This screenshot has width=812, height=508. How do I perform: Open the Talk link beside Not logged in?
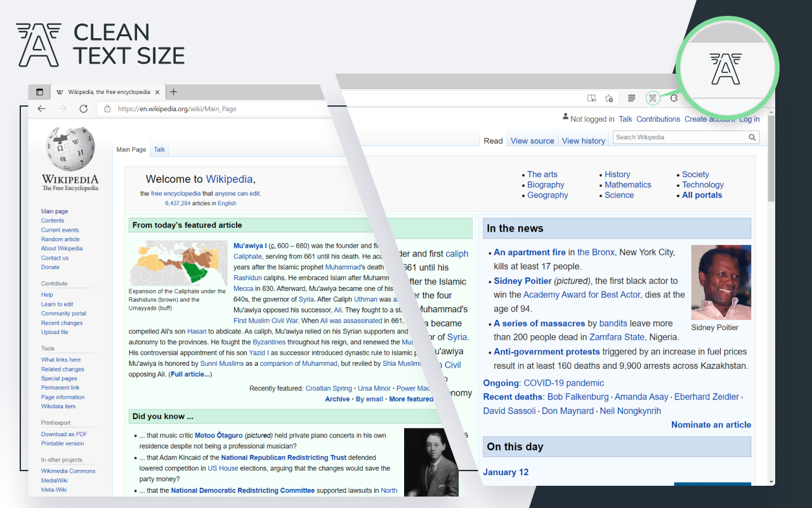click(x=625, y=119)
